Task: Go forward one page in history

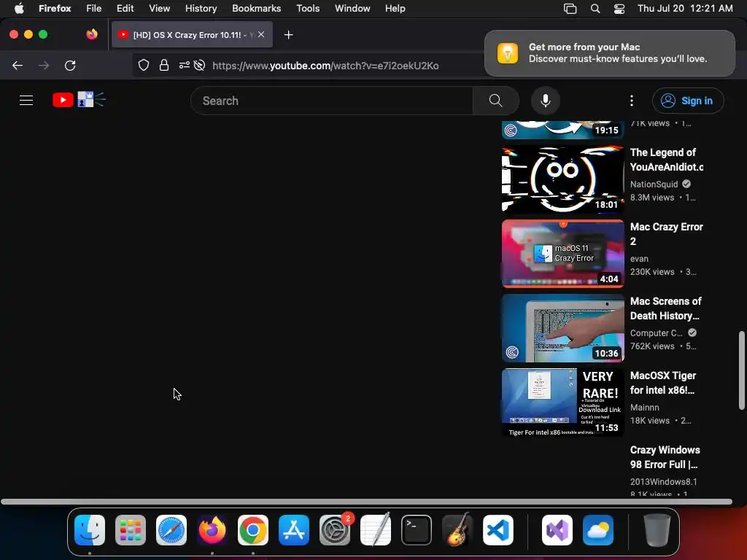Action: click(44, 66)
